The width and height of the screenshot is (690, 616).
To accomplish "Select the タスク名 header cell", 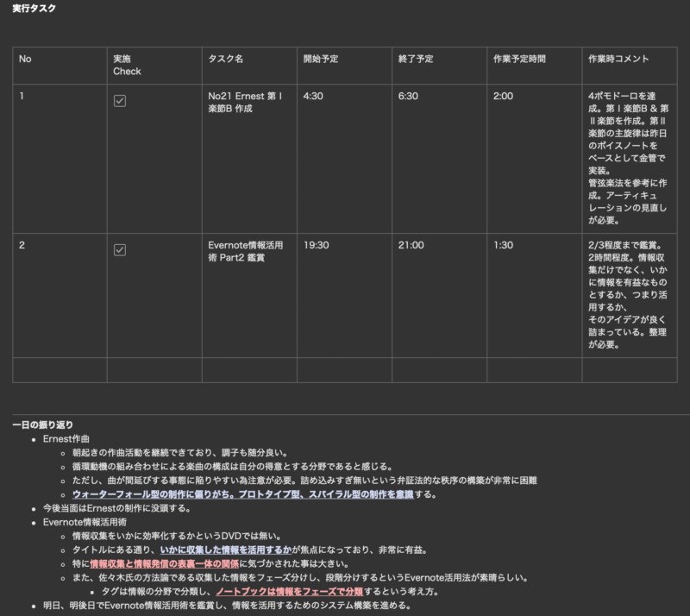I will (249, 66).
